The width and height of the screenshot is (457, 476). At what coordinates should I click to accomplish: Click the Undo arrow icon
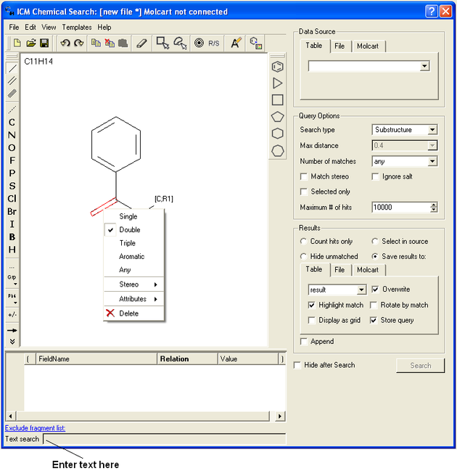(65, 44)
